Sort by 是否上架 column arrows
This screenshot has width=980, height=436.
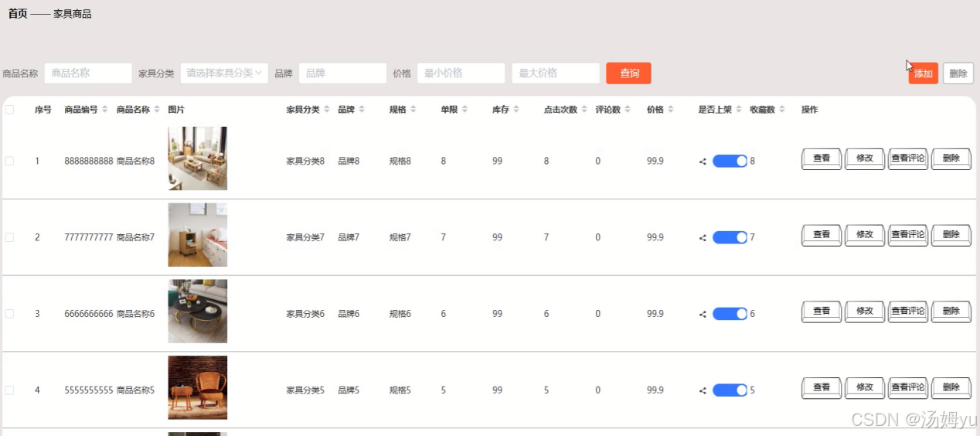click(x=739, y=110)
